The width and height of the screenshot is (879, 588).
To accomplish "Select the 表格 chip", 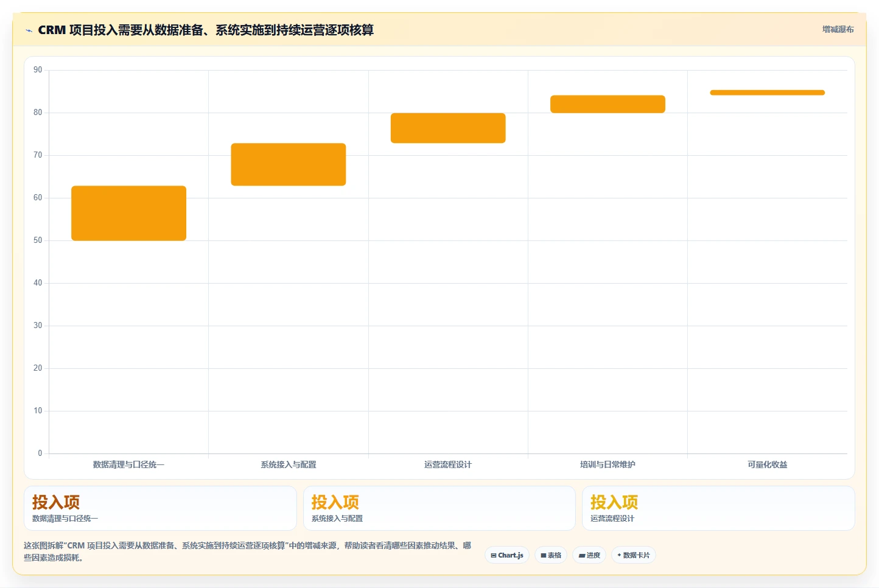I will point(551,555).
